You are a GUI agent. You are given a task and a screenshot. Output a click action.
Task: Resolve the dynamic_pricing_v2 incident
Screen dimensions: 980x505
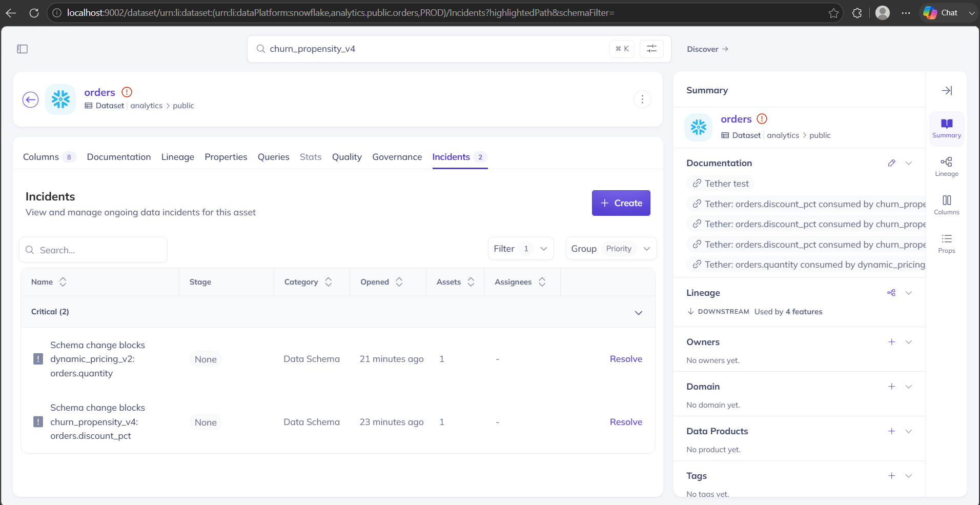626,359
